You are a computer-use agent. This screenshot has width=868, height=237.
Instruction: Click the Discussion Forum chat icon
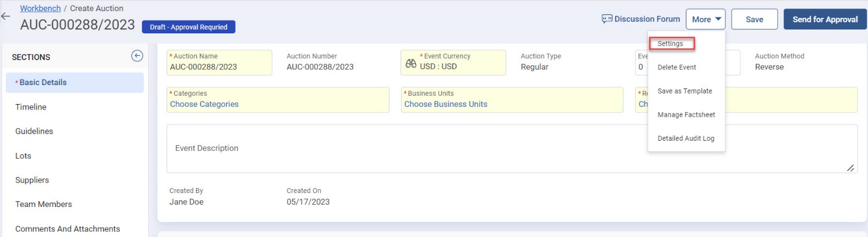(x=607, y=19)
